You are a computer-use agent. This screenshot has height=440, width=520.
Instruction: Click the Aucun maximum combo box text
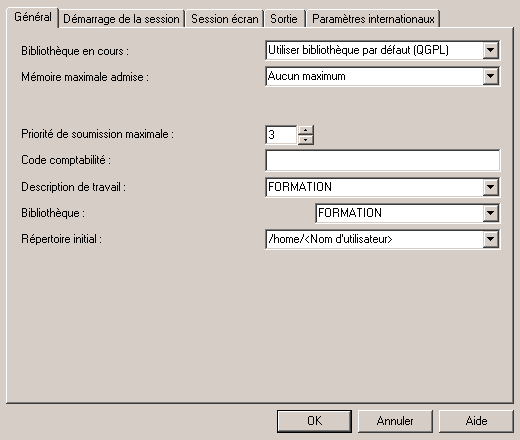coord(307,76)
